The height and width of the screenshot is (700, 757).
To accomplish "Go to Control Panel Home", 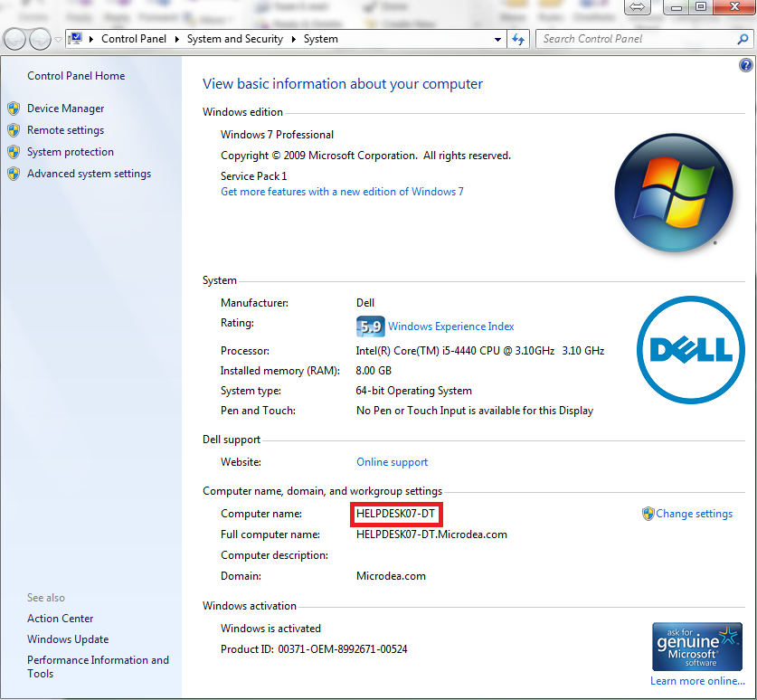I will [76, 76].
